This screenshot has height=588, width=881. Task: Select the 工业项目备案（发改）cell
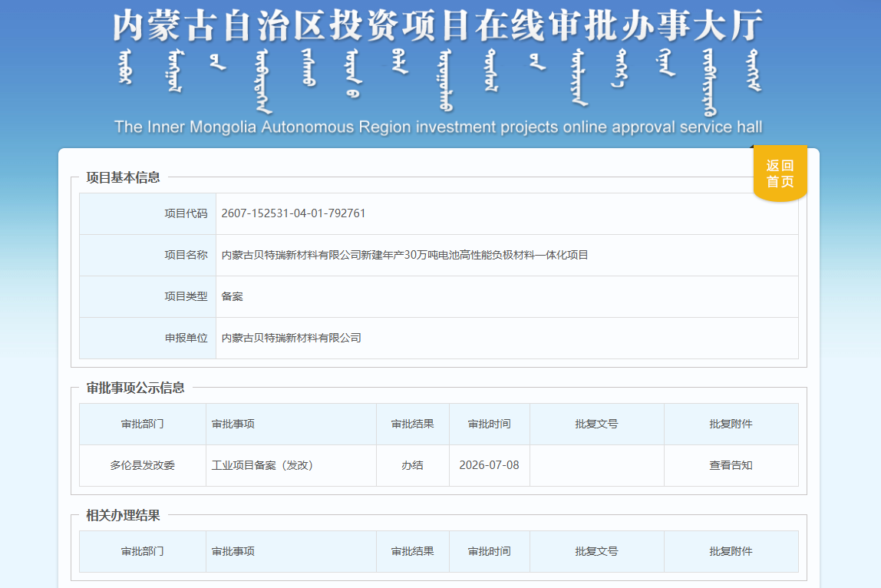(x=291, y=465)
